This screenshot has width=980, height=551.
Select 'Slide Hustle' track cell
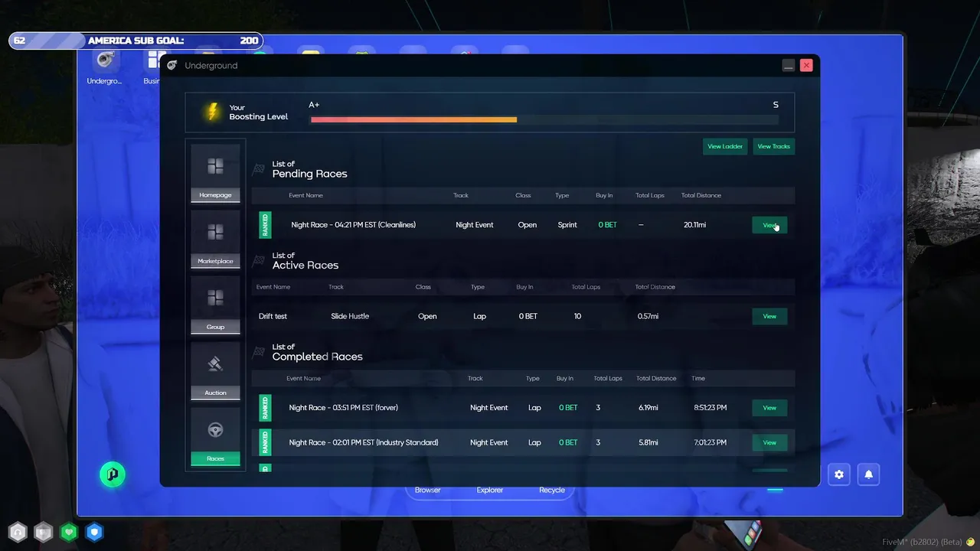click(350, 316)
